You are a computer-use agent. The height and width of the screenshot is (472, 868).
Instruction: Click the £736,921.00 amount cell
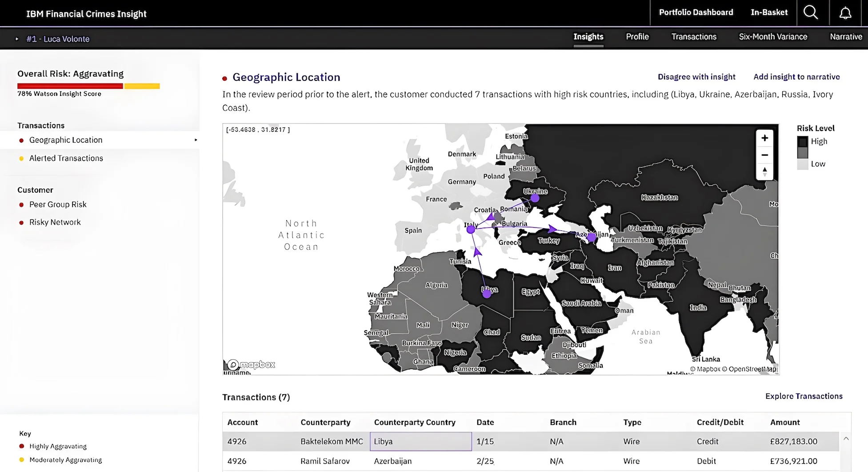(793, 461)
